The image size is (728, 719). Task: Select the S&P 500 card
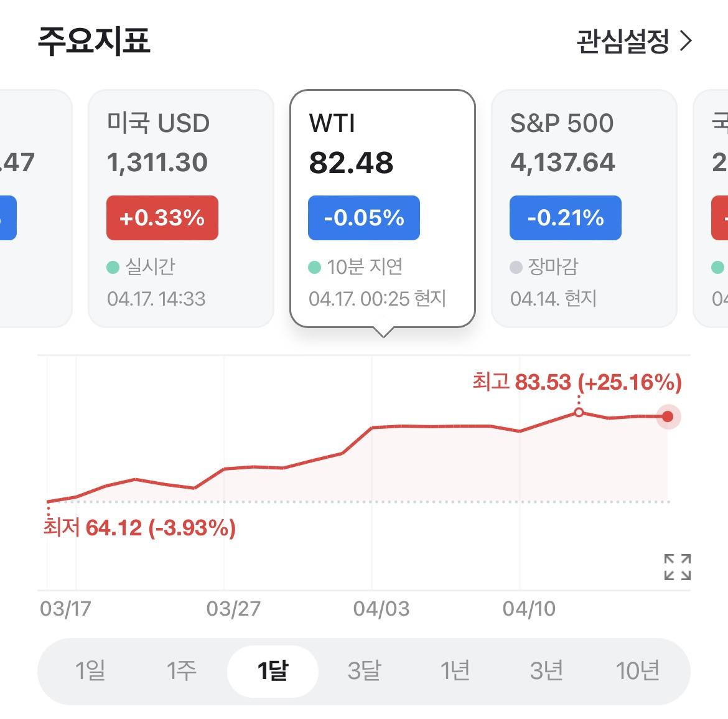pyautogui.click(x=584, y=209)
